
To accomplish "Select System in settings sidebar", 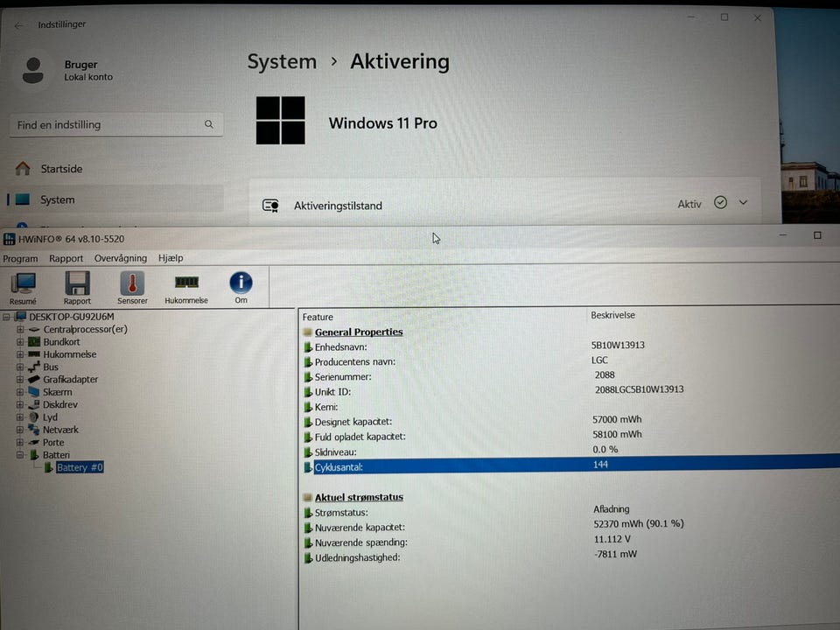I will pyautogui.click(x=115, y=199).
